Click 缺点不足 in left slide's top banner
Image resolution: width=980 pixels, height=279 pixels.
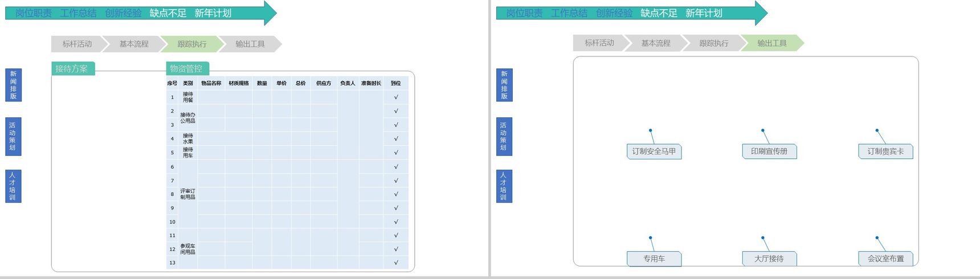tap(168, 13)
